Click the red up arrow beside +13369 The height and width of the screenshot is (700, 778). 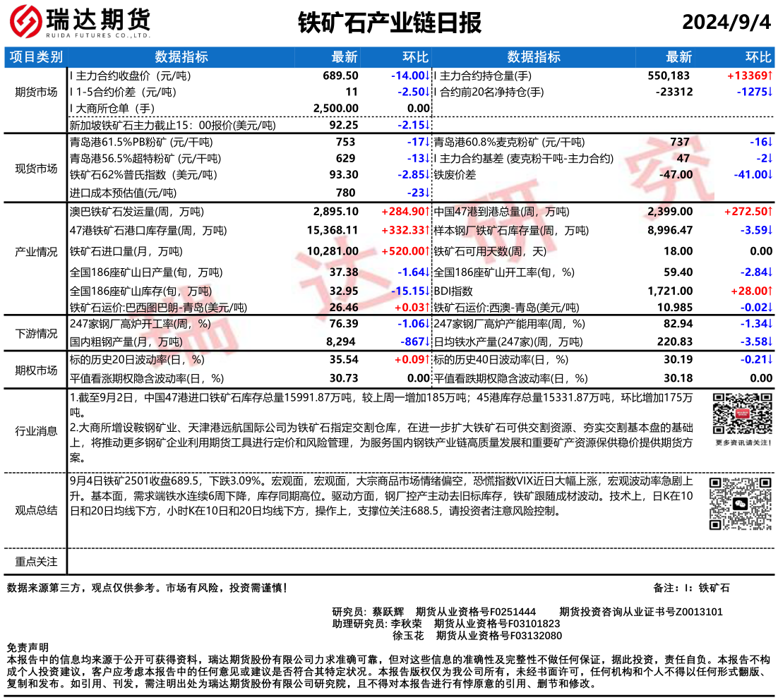pos(770,76)
